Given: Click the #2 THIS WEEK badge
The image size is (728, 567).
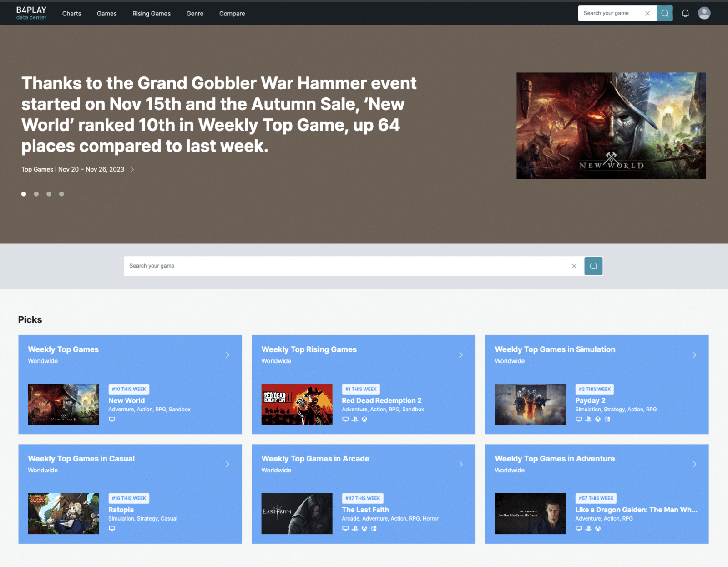Looking at the screenshot, I should [x=595, y=389].
